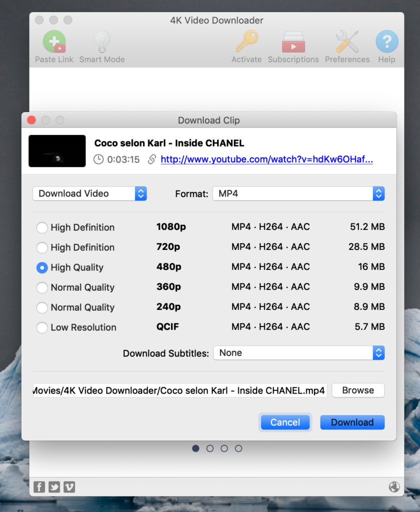The image size is (420, 512).
Task: Click the Activate key icon
Action: coord(246,42)
